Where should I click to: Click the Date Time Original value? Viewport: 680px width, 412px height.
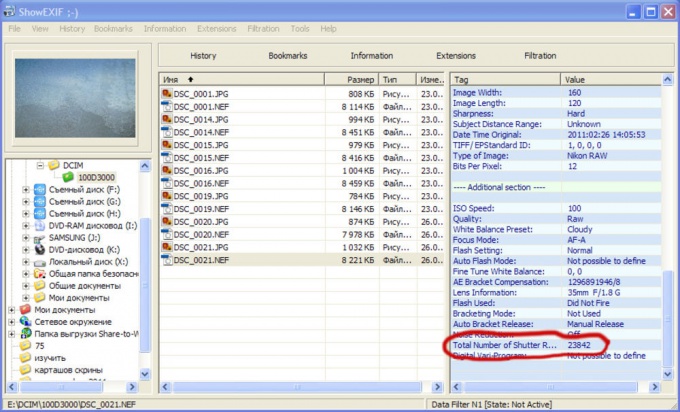click(606, 134)
